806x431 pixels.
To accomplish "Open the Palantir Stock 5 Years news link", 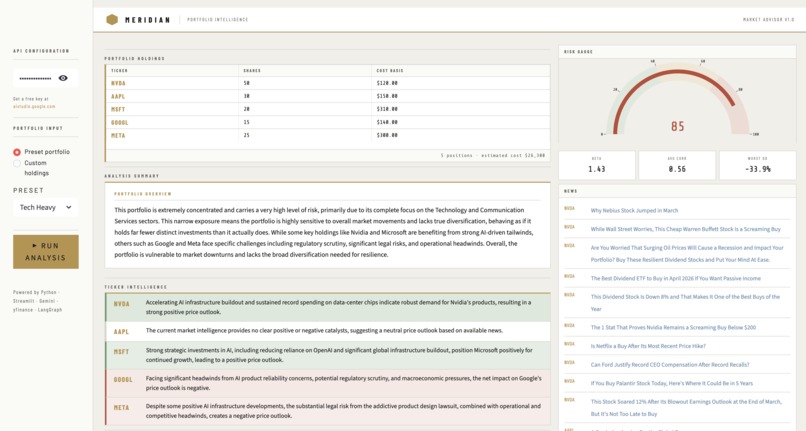I will (671, 383).
